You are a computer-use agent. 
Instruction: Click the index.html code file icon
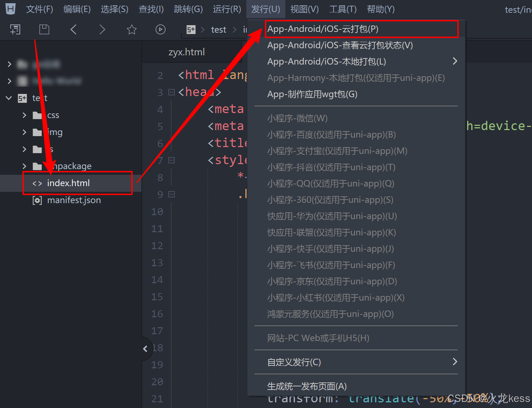point(37,183)
